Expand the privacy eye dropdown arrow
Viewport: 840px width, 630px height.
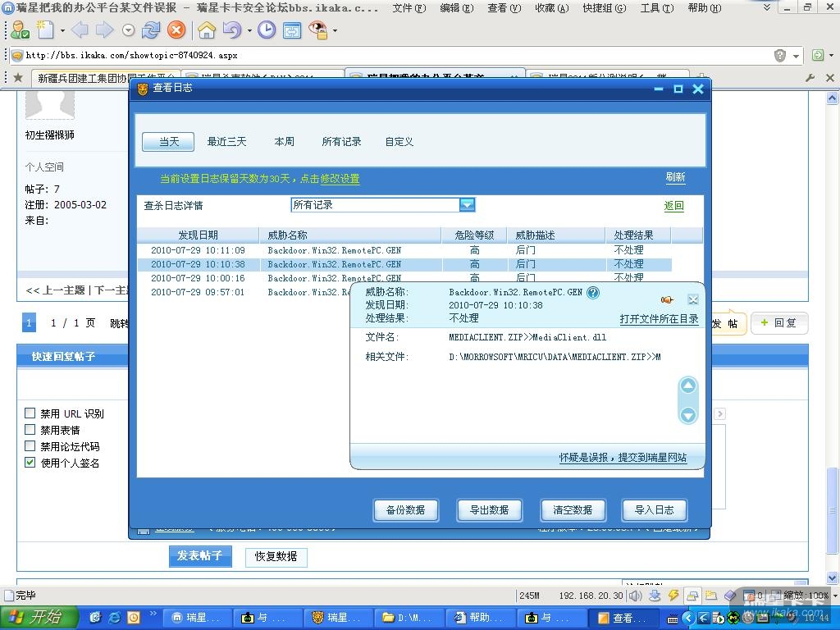click(336, 30)
